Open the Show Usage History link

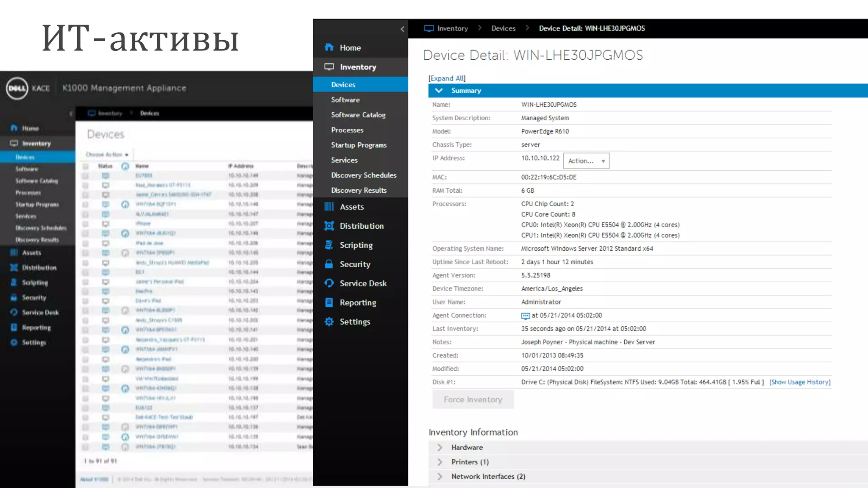click(x=800, y=382)
